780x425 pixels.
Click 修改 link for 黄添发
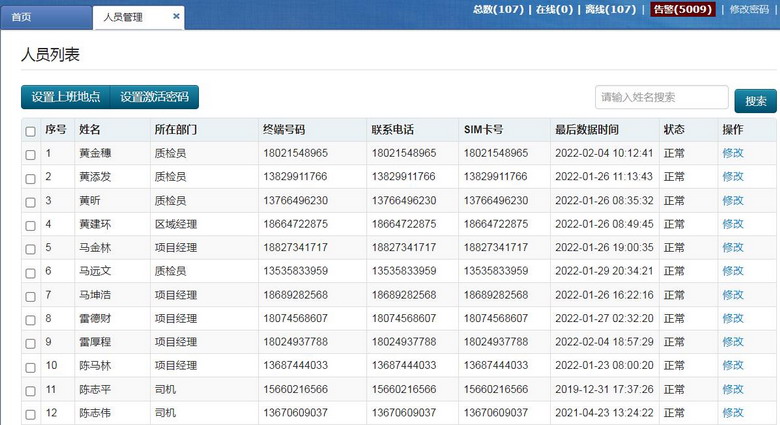click(733, 176)
